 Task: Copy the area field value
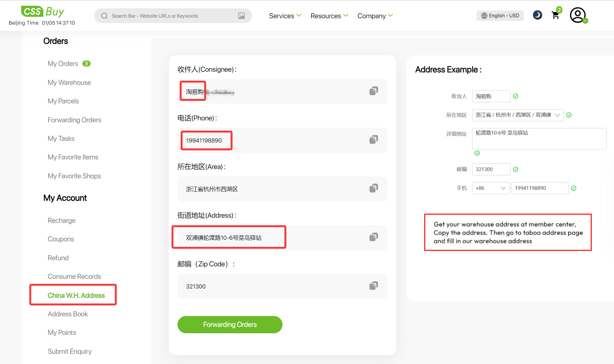(373, 189)
